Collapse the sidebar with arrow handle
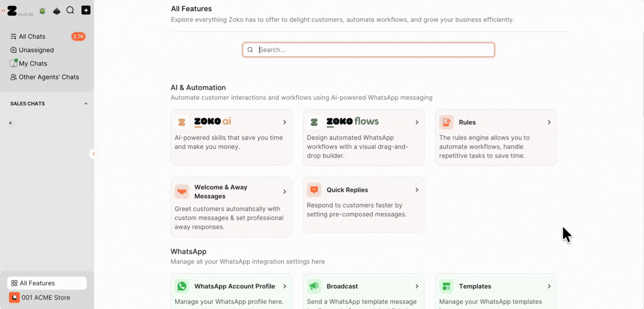The height and width of the screenshot is (309, 644). pyautogui.click(x=94, y=154)
